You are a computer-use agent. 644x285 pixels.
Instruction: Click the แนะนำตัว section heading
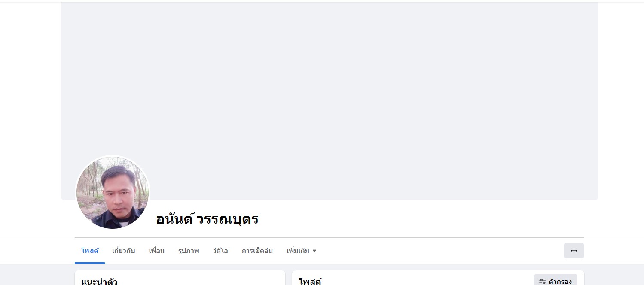[x=99, y=282]
